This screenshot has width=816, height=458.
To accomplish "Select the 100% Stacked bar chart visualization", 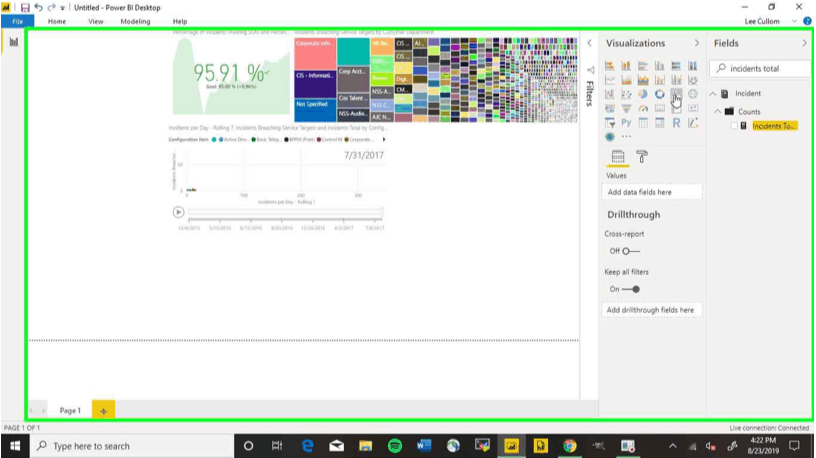I will (676, 66).
